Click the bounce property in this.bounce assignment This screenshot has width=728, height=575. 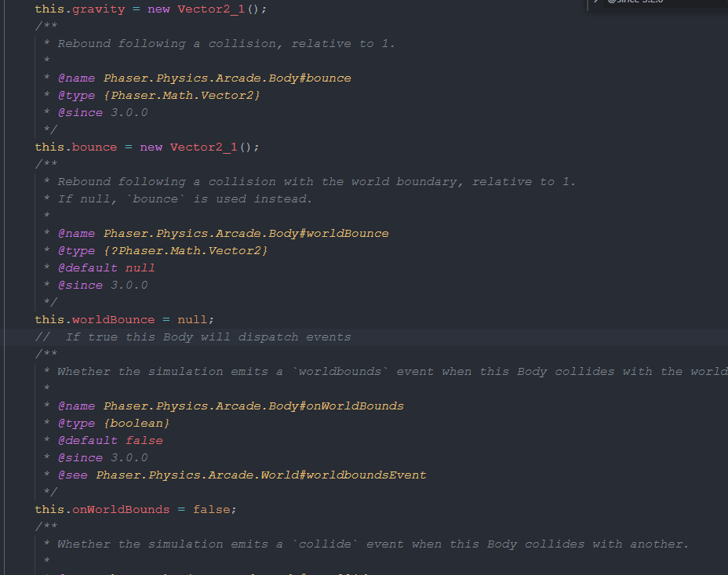[95, 147]
